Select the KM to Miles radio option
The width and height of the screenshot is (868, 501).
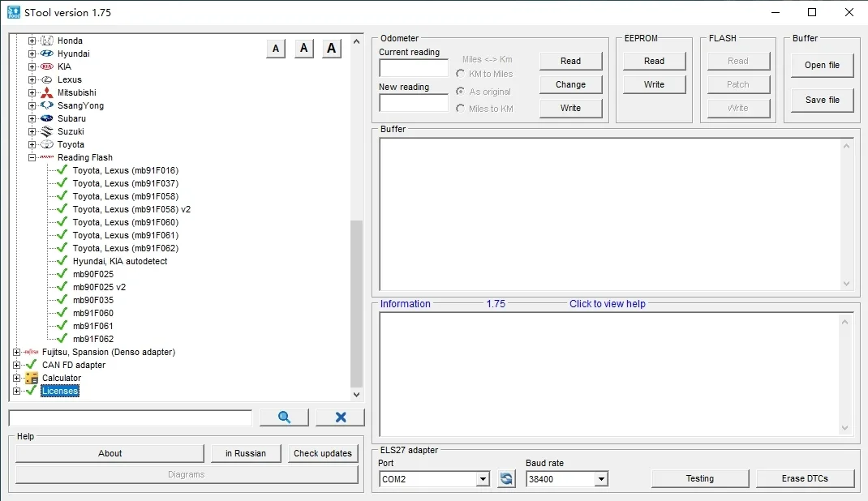click(461, 74)
